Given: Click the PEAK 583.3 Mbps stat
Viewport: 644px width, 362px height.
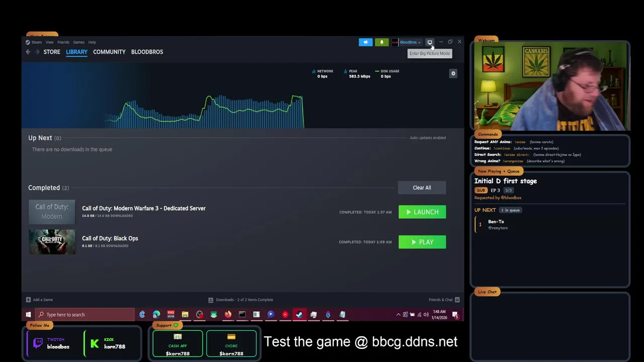Looking at the screenshot, I should click(x=357, y=73).
